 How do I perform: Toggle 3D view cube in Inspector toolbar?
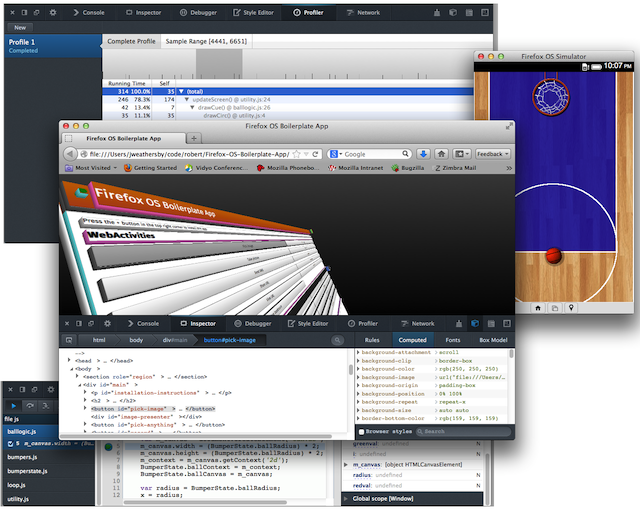pyautogui.click(x=475, y=324)
